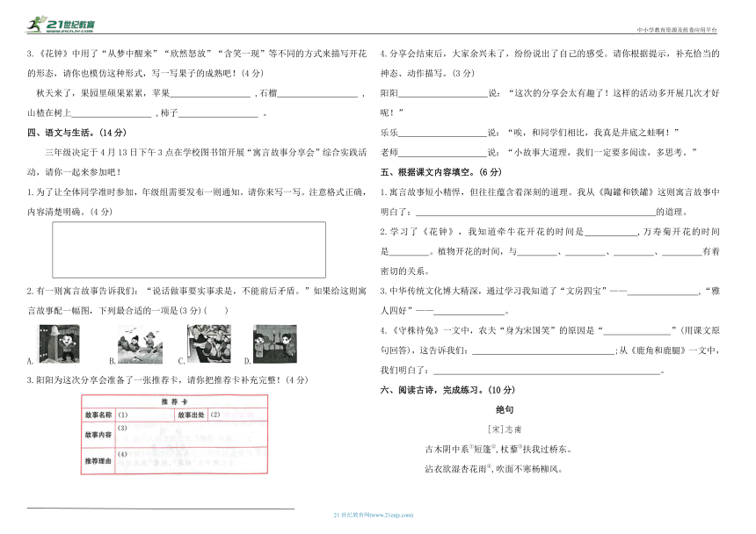756x534 pixels.
Task: Click field (3) beside 故事内容 on the card
Action: (192, 434)
